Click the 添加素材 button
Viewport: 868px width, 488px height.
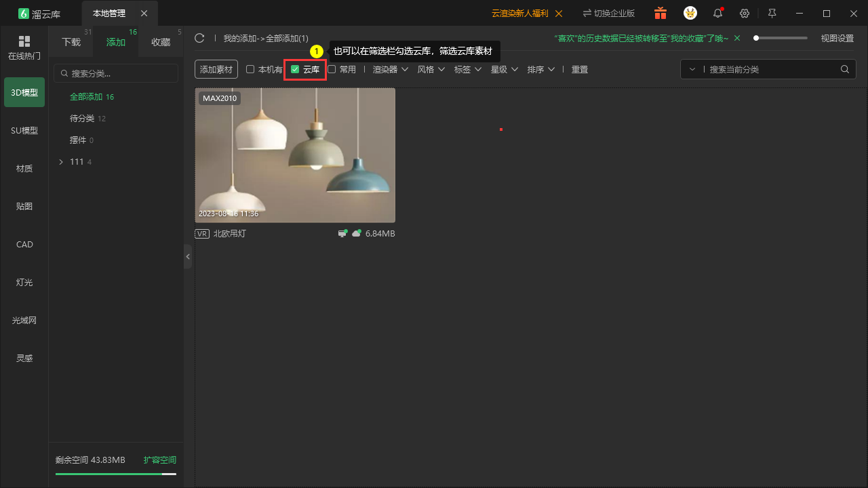[x=216, y=69]
